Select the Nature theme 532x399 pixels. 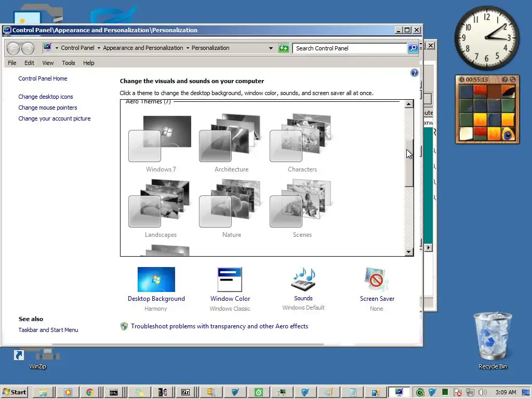[x=231, y=208]
